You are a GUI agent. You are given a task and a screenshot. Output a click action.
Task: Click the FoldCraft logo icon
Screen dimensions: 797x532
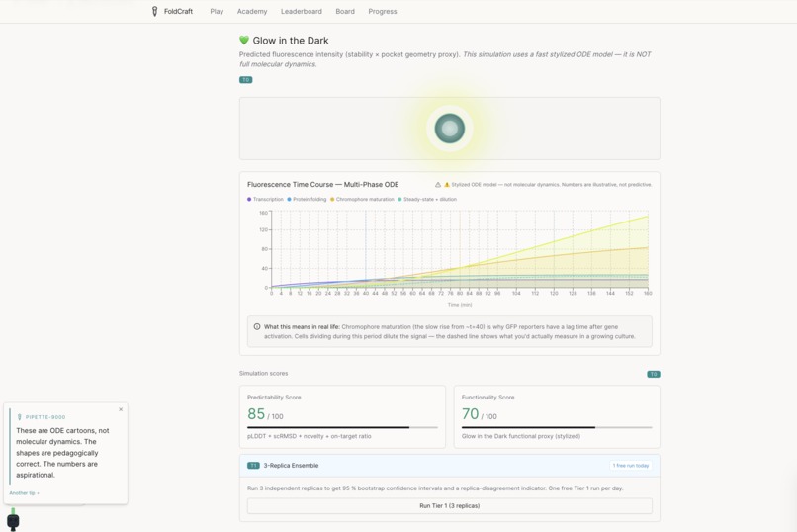(154, 11)
